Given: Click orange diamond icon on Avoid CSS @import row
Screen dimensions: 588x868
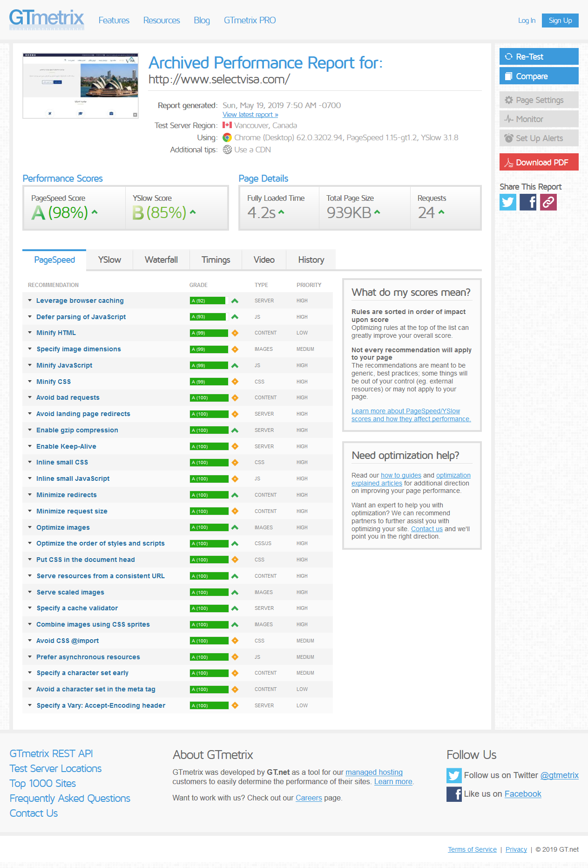Looking at the screenshot, I should [235, 641].
